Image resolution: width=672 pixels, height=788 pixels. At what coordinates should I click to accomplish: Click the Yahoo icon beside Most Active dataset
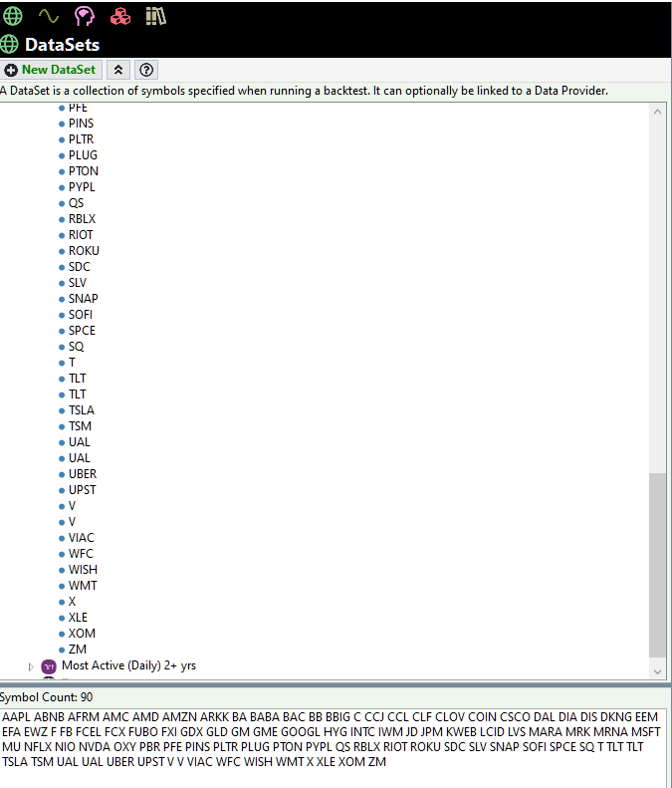49,666
